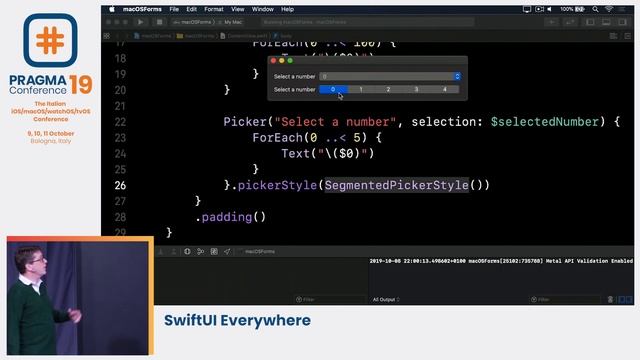Click the Debug Memory Graph icon
The image size is (640, 360).
click(200, 251)
